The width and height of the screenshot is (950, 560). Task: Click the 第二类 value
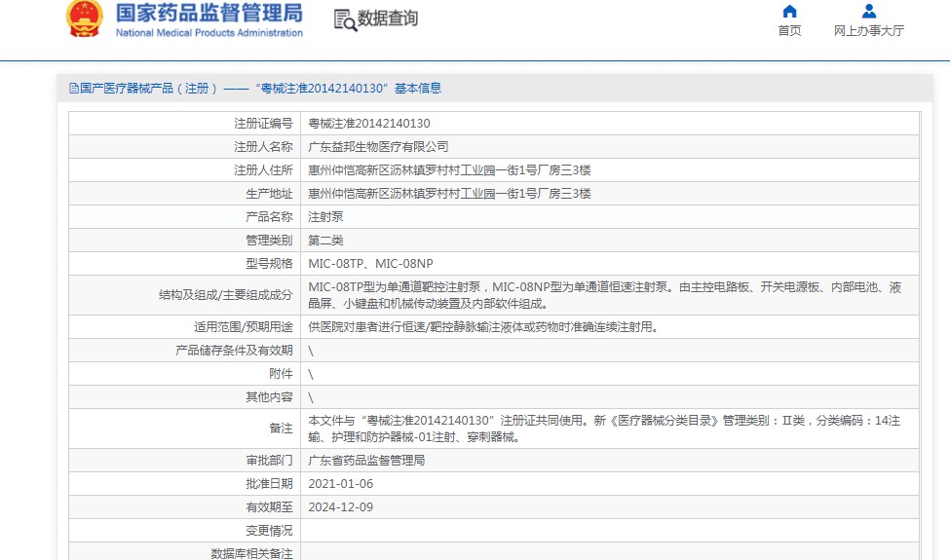coord(325,241)
